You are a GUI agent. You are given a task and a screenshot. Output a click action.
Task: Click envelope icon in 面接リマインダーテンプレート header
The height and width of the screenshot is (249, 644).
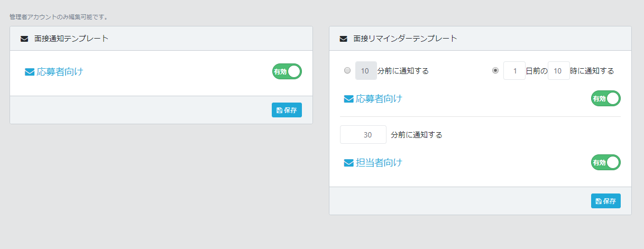pos(343,39)
